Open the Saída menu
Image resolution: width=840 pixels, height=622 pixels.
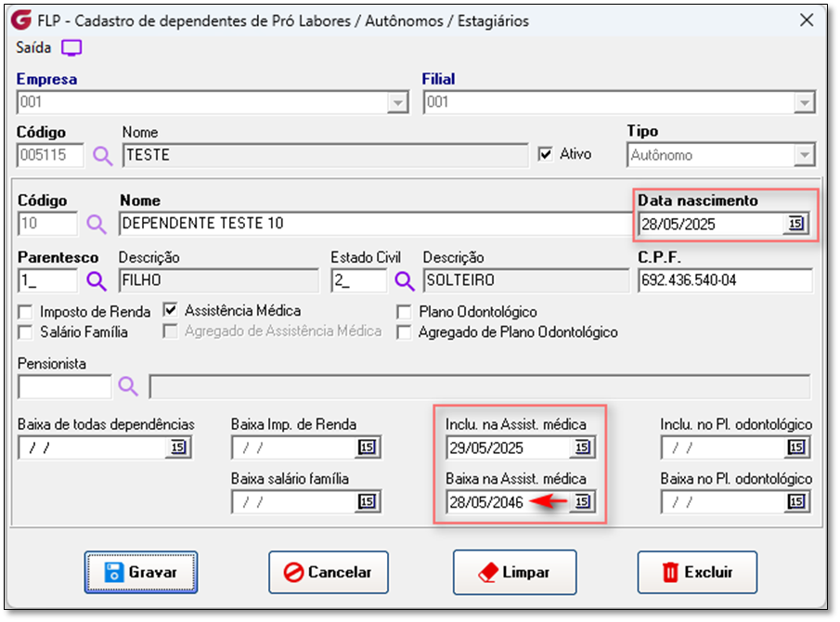33,47
